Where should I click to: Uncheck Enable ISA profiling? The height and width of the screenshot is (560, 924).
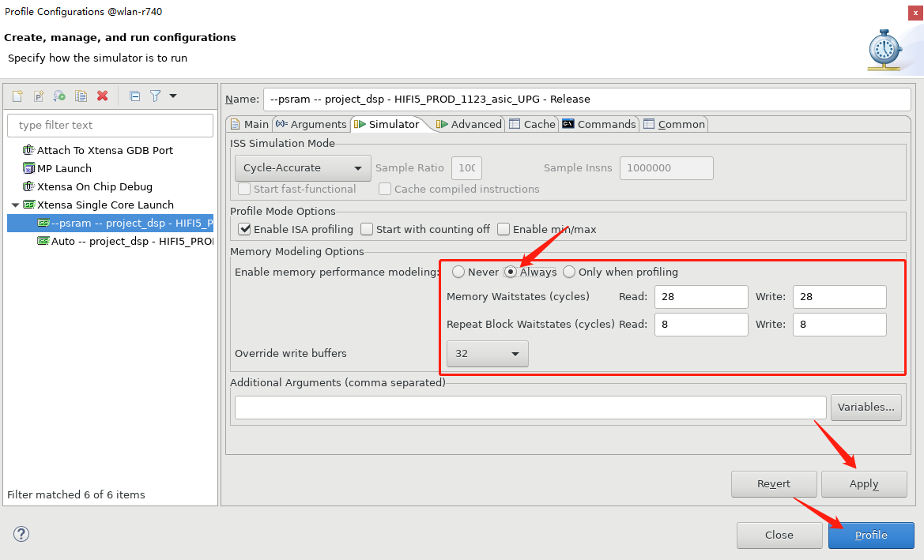(x=245, y=229)
